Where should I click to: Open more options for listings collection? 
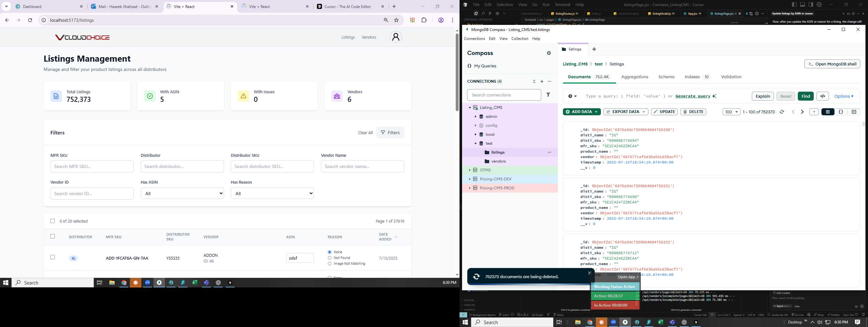point(550,152)
